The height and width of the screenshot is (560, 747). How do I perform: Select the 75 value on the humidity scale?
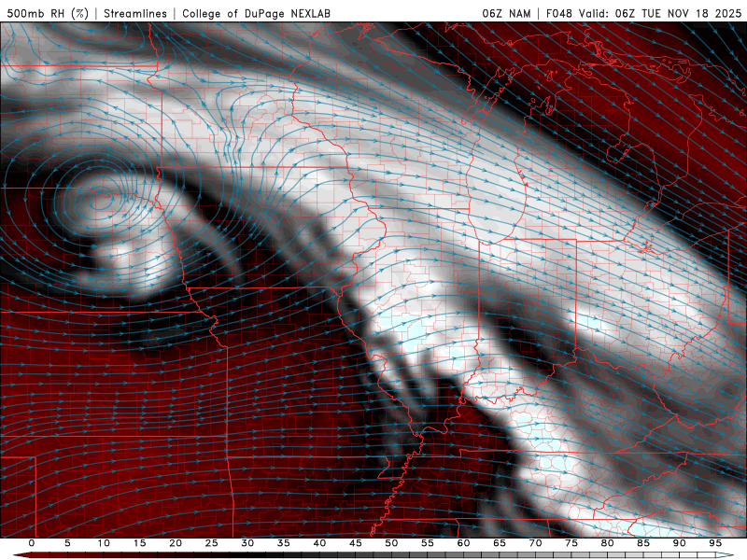[571, 543]
